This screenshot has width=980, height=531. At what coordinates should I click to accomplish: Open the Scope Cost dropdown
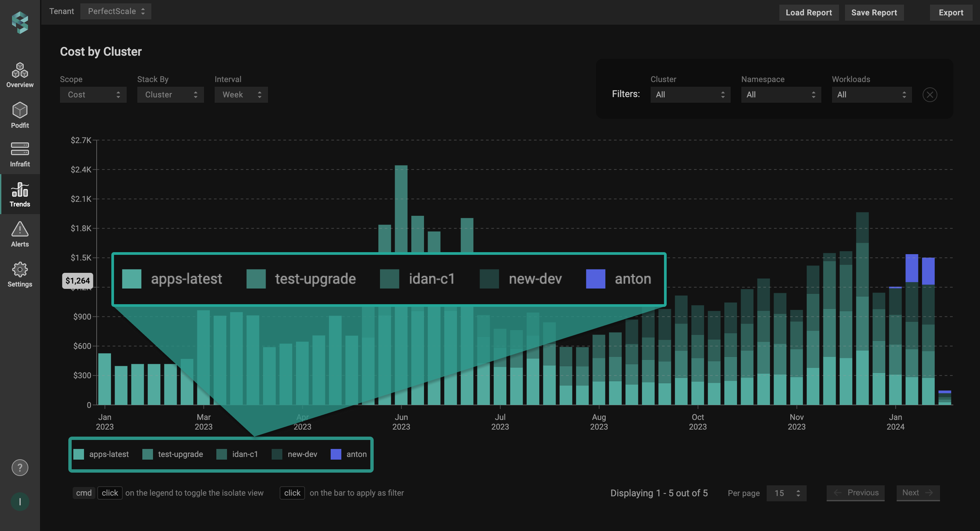click(93, 95)
